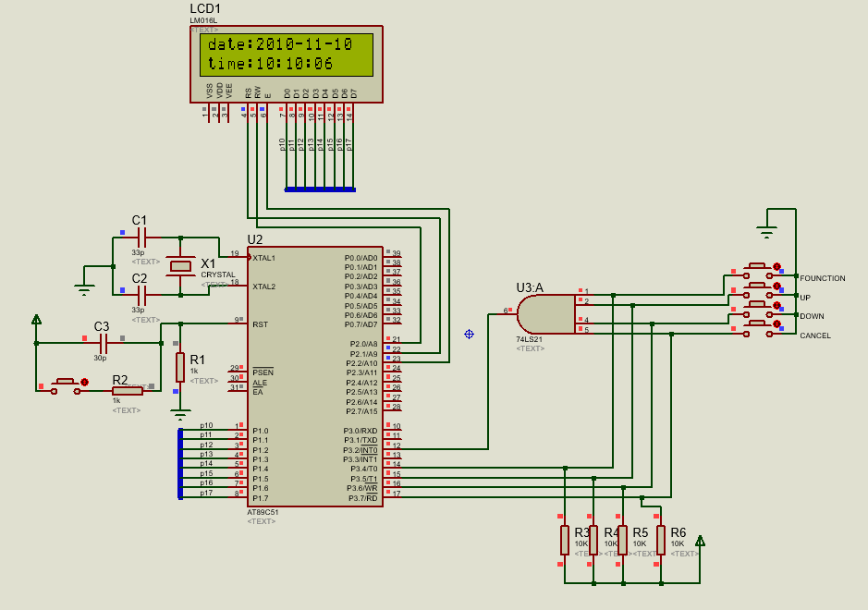Click the X1 crystal oscillator symbol
Viewport: 868px width, 610px height.
tap(180, 267)
